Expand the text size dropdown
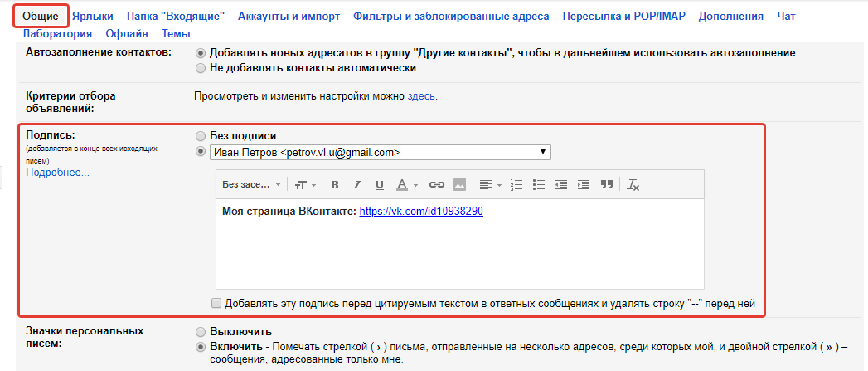 [x=304, y=184]
